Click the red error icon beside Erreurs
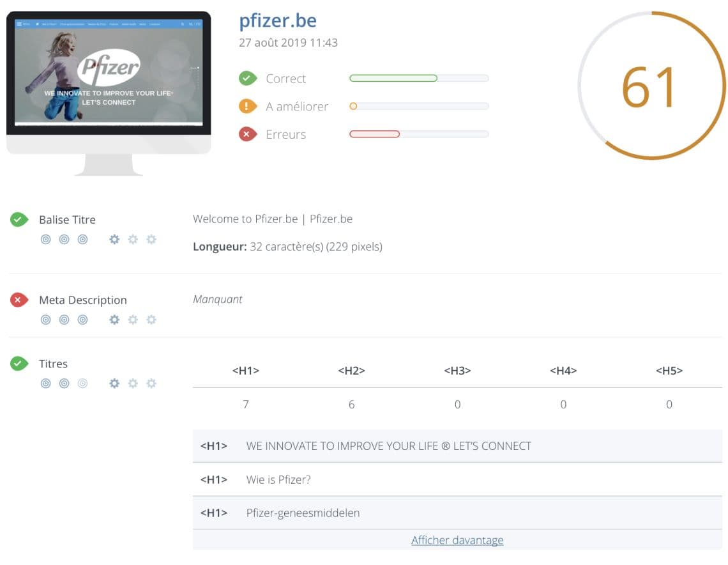 (x=247, y=135)
